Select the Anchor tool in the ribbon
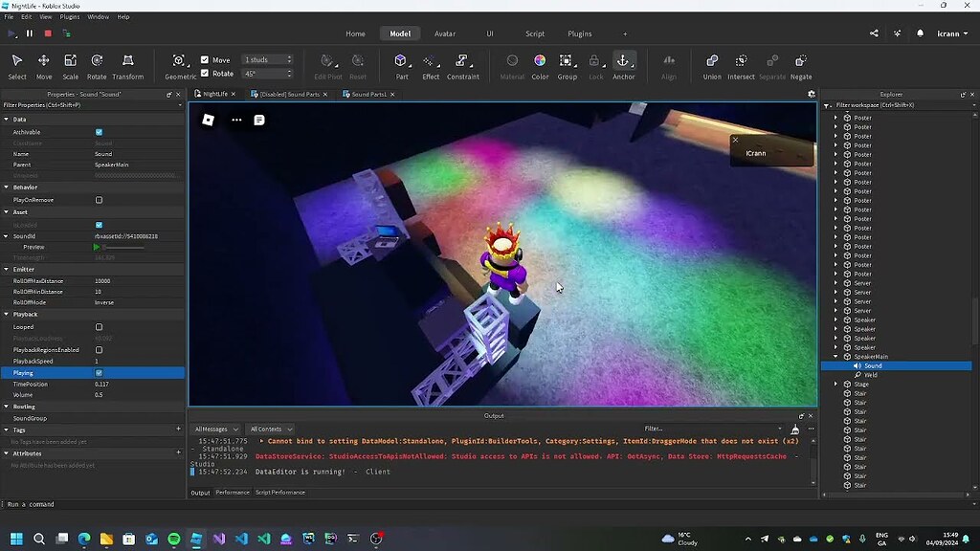 click(x=624, y=62)
